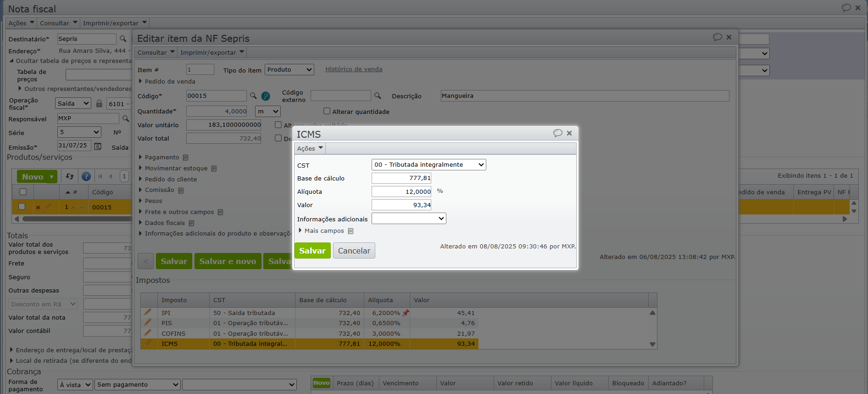Viewport: 868px width, 394px height.
Task: Open the Histórico de venda link
Action: [354, 69]
